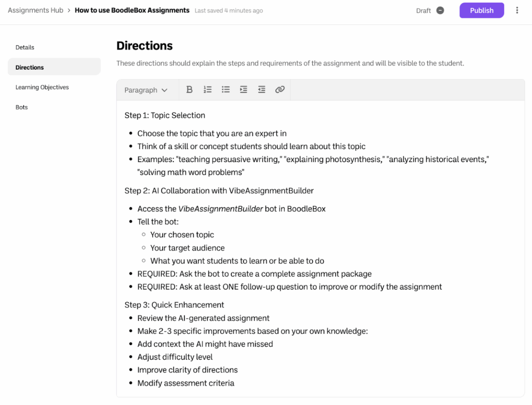Open the Details section
This screenshot has height=405, width=532.
point(25,47)
